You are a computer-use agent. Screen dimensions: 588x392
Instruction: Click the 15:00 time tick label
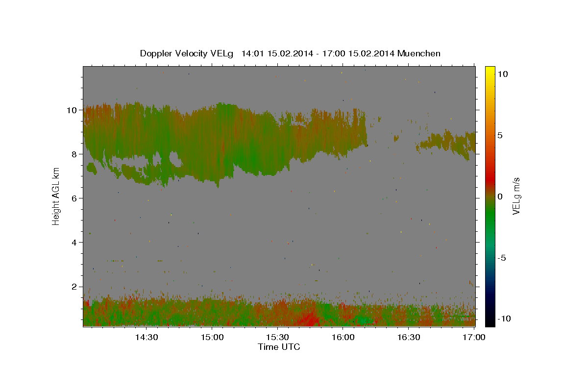click(x=212, y=337)
